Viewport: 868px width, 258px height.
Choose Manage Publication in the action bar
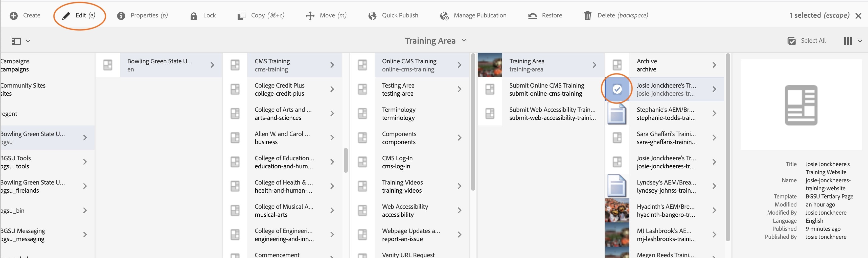point(473,15)
